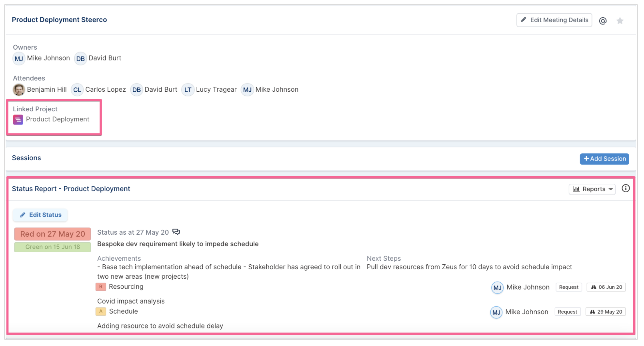Viewport: 644px width, 346px height.
Task: Click Benjamin Hill's avatar photo
Action: click(x=19, y=90)
